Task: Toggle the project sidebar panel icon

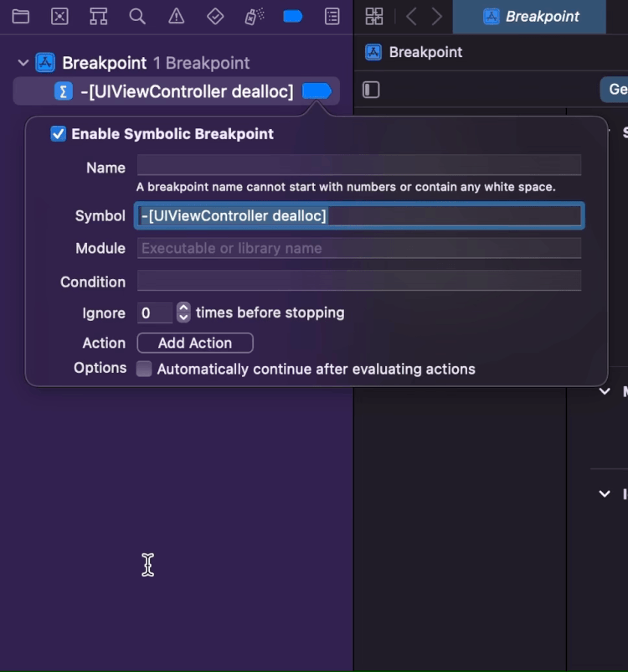Action: [x=371, y=90]
